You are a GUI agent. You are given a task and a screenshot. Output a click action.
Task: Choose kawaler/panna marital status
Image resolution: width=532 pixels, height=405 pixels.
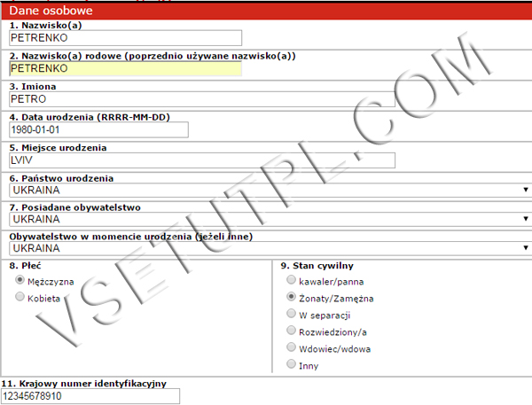pos(291,279)
